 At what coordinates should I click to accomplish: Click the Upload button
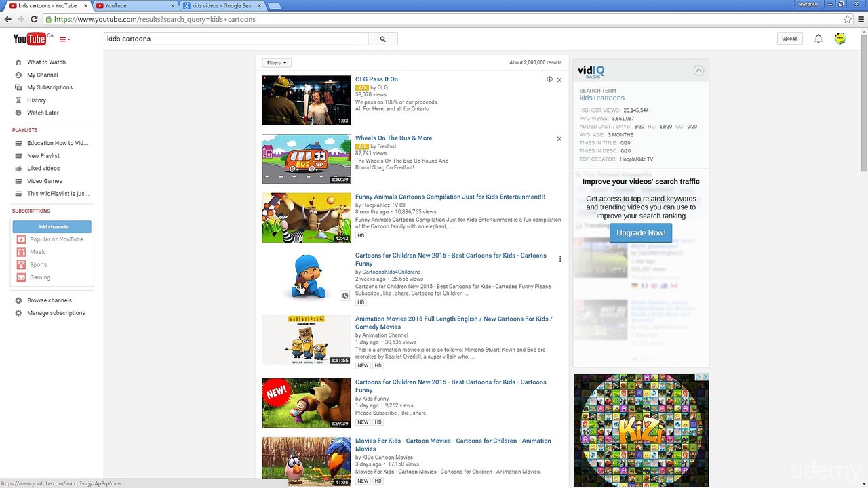point(789,39)
